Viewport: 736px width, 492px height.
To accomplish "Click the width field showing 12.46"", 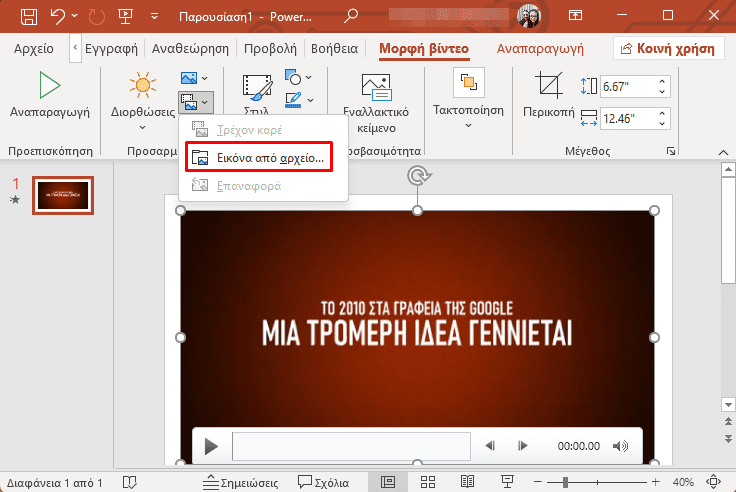I will click(627, 118).
